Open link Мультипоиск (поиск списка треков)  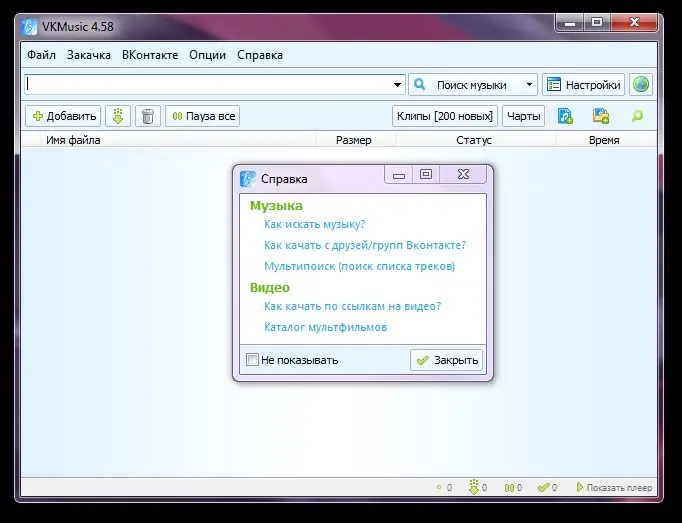(x=359, y=266)
